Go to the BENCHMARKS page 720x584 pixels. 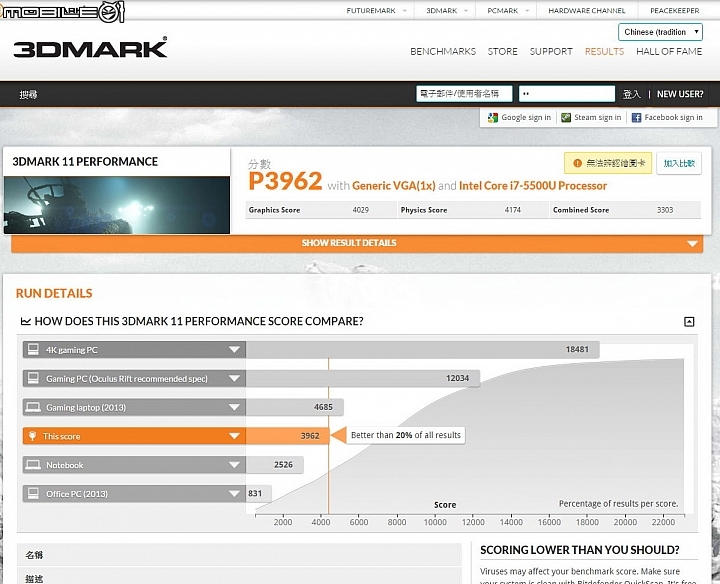(x=443, y=51)
